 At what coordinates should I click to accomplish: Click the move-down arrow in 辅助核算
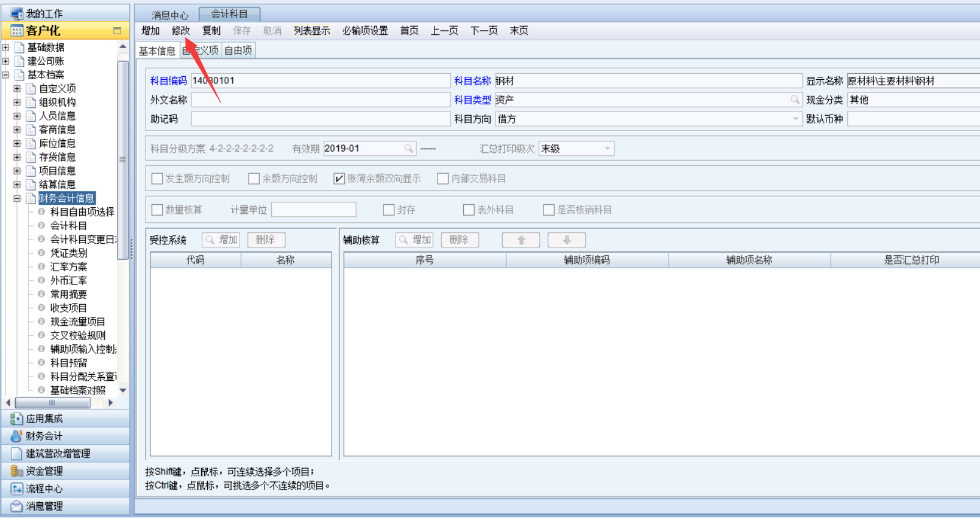coord(566,240)
